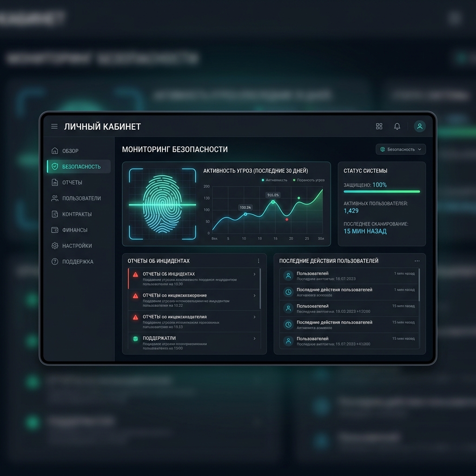476x476 pixels.
Task: Open Последние действия row, 1 min ago
Action: (349, 292)
